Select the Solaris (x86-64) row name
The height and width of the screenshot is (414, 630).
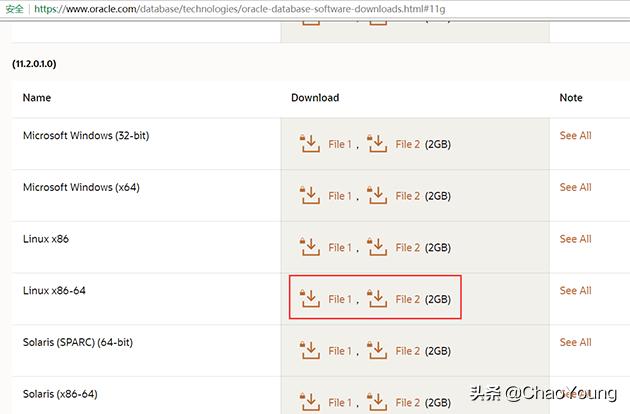tap(60, 394)
